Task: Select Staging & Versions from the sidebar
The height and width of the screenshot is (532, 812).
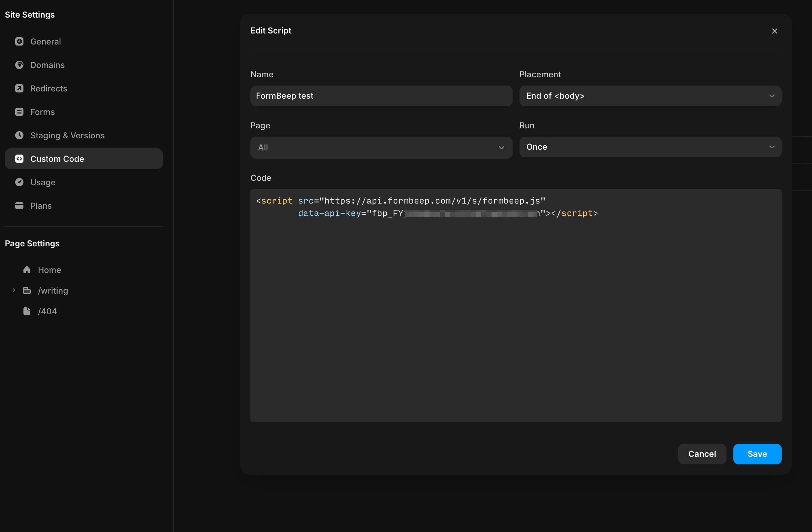Action: (67, 135)
